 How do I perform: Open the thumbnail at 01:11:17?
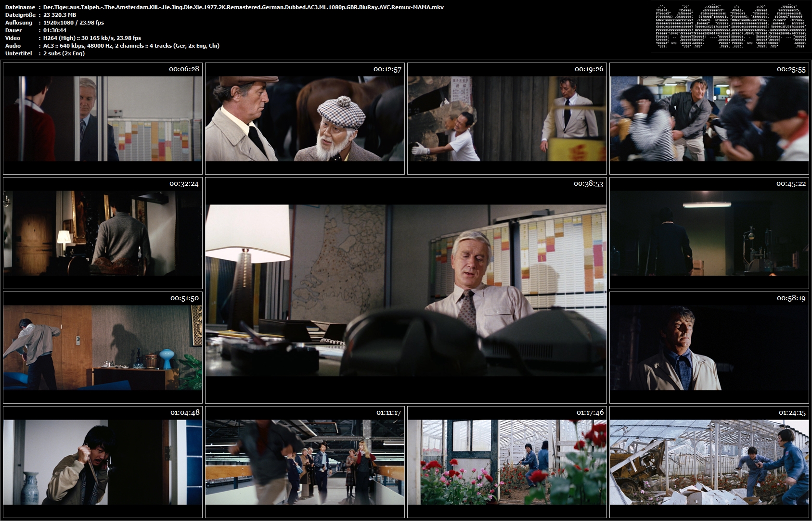pos(305,462)
